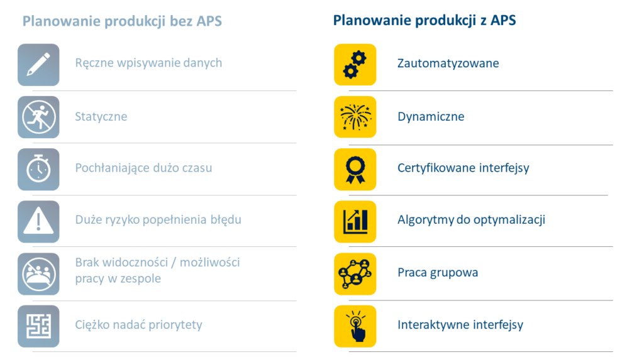The height and width of the screenshot is (362, 644).
Task: Click the yellow gears automation icon
Action: (x=355, y=65)
